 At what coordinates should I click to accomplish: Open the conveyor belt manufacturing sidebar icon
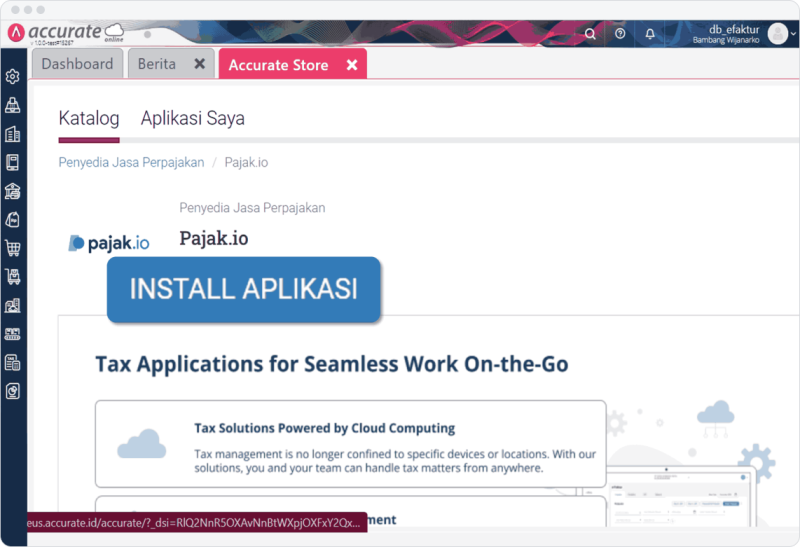(x=13, y=334)
